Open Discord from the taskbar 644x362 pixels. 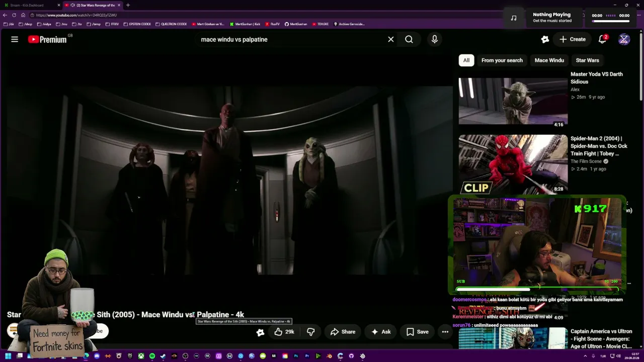pos(97,356)
